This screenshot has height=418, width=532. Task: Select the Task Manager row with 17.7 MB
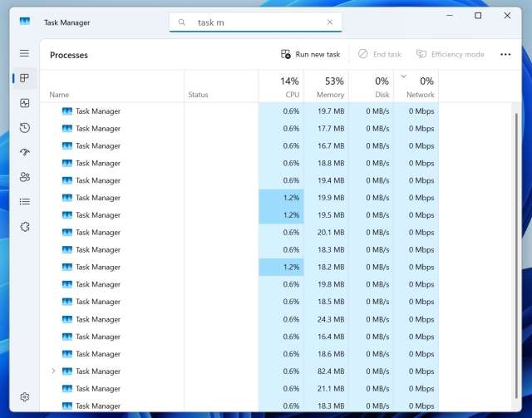[239, 128]
